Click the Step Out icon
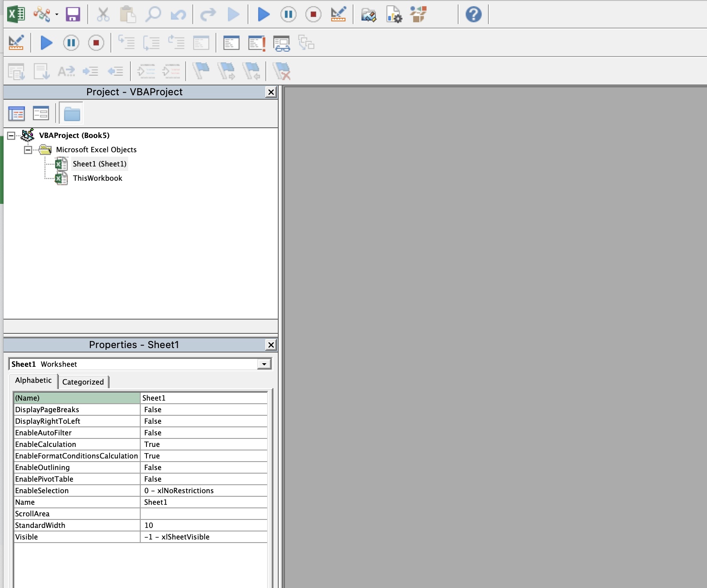The image size is (707, 588). pos(176,43)
